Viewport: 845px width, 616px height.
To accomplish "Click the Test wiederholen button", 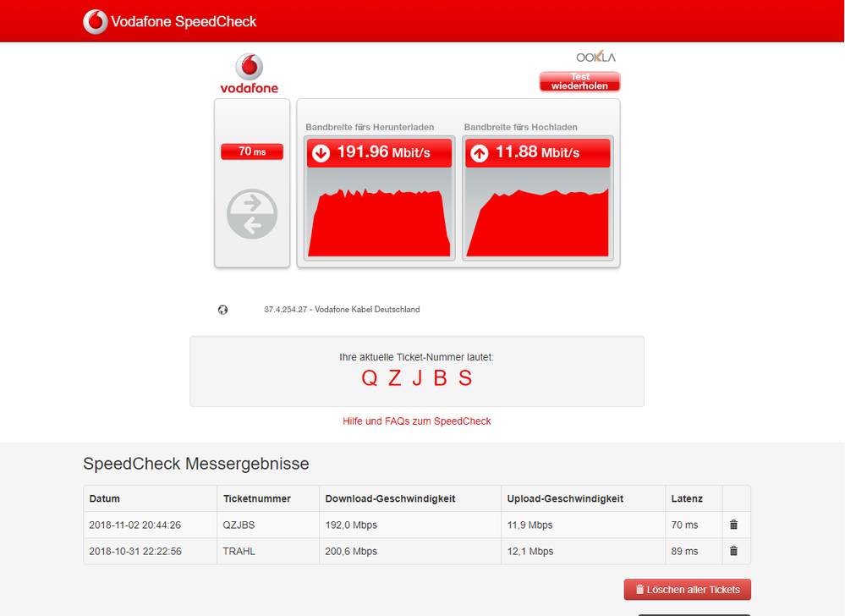I will click(580, 81).
